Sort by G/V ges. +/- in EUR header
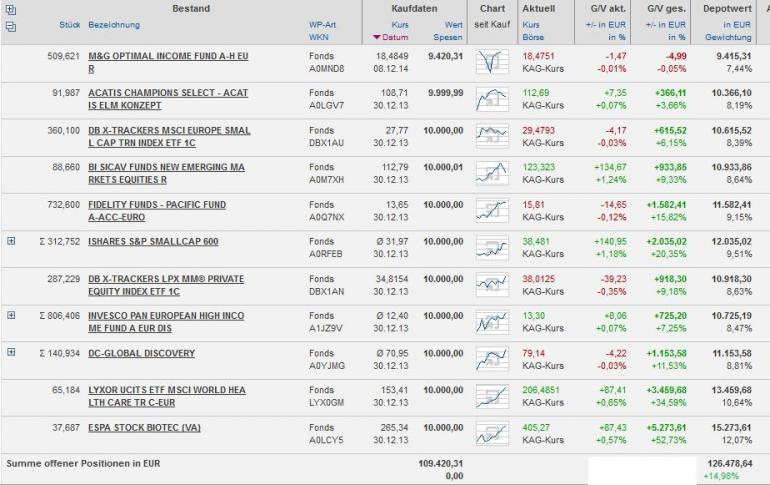 pyautogui.click(x=666, y=25)
